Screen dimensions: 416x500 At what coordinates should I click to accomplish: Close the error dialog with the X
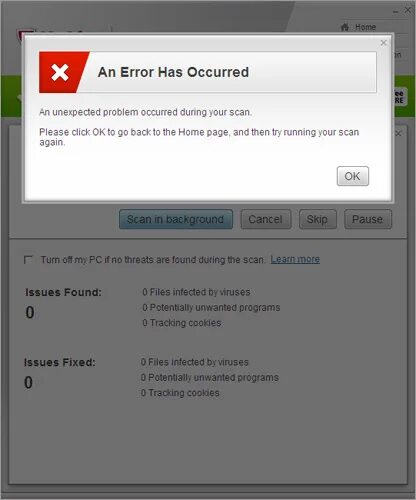click(383, 43)
